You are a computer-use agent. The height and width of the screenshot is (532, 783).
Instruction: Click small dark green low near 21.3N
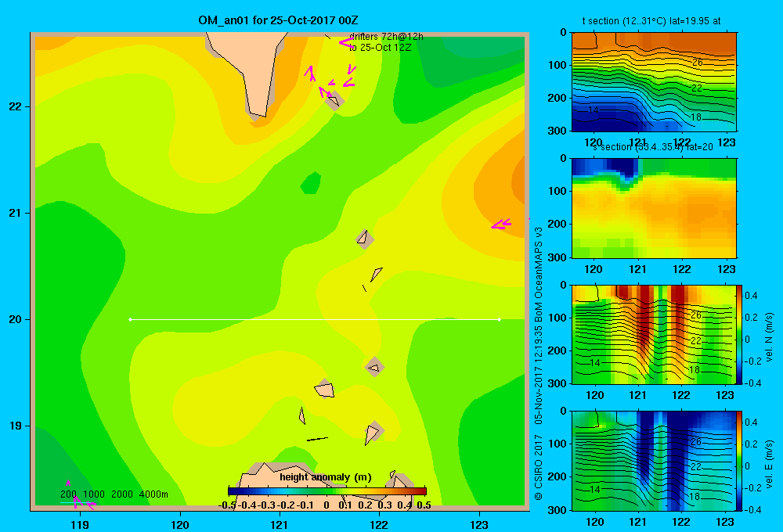(x=311, y=182)
